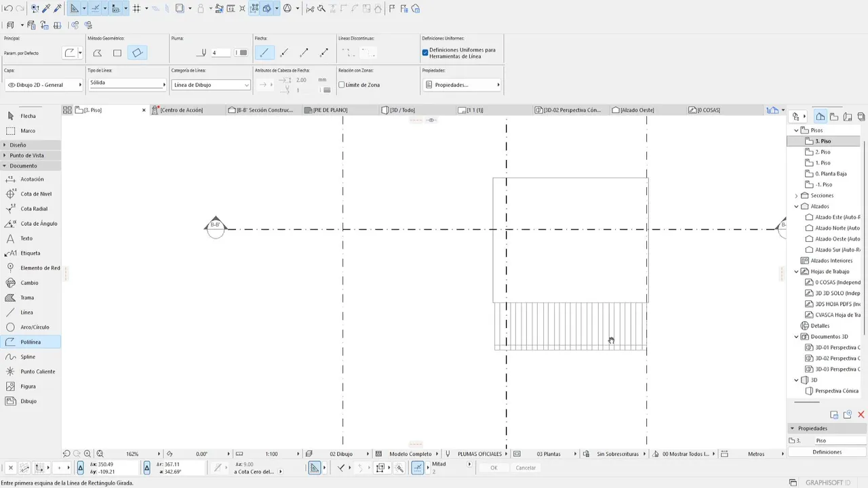The image size is (868, 488).
Task: Open the Capa Dibujo 2D - General dropdown
Action: click(44, 85)
